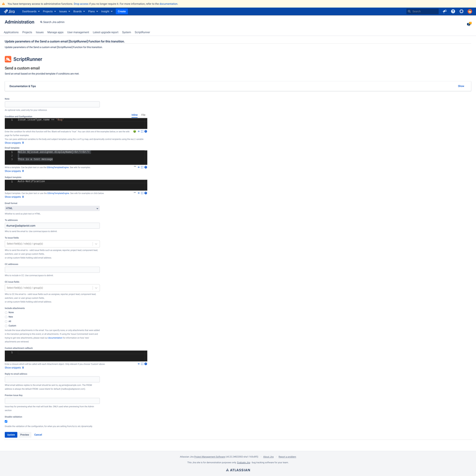Screen dimensions: 476x476
Task: Click the green status indicator beside condition editor
Action: 135,132
